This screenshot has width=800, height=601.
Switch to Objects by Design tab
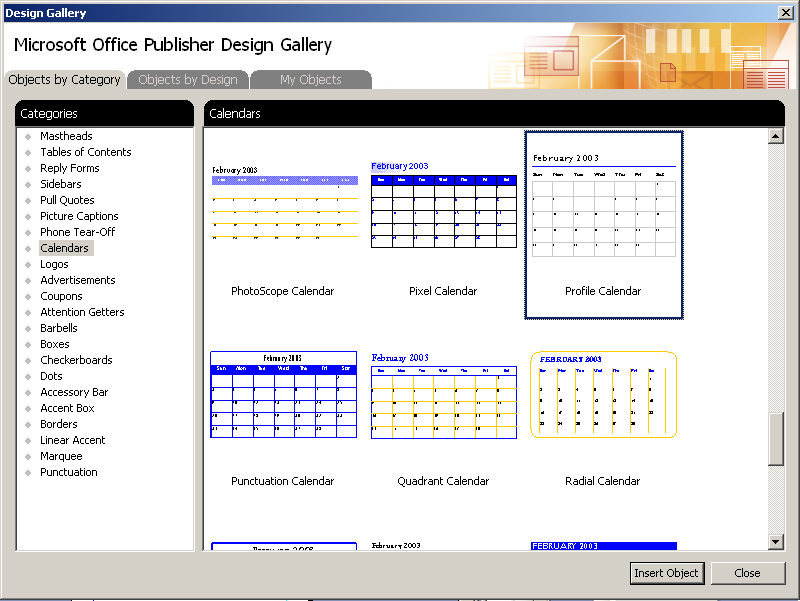click(x=188, y=80)
